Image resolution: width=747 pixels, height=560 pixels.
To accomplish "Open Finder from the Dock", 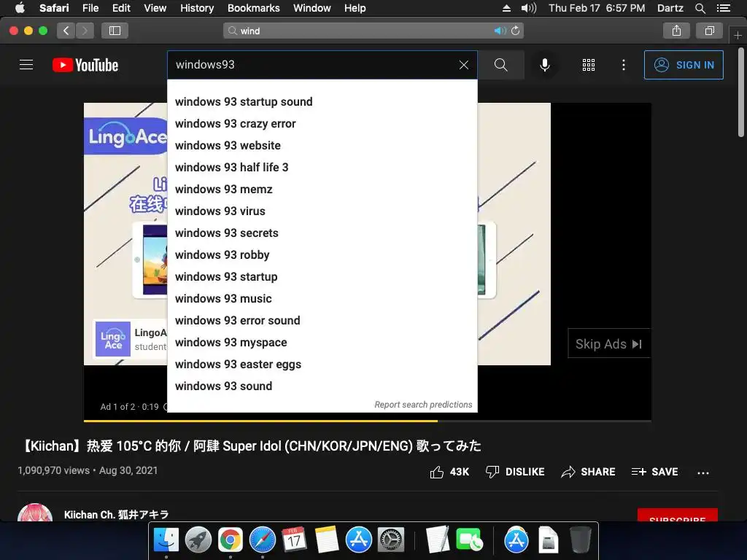I will (166, 540).
